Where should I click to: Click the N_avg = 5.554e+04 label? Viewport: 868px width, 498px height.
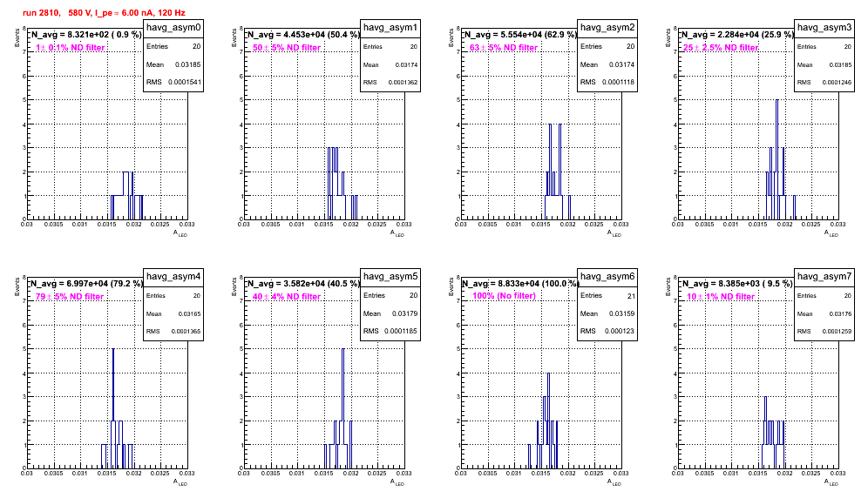[x=519, y=34]
